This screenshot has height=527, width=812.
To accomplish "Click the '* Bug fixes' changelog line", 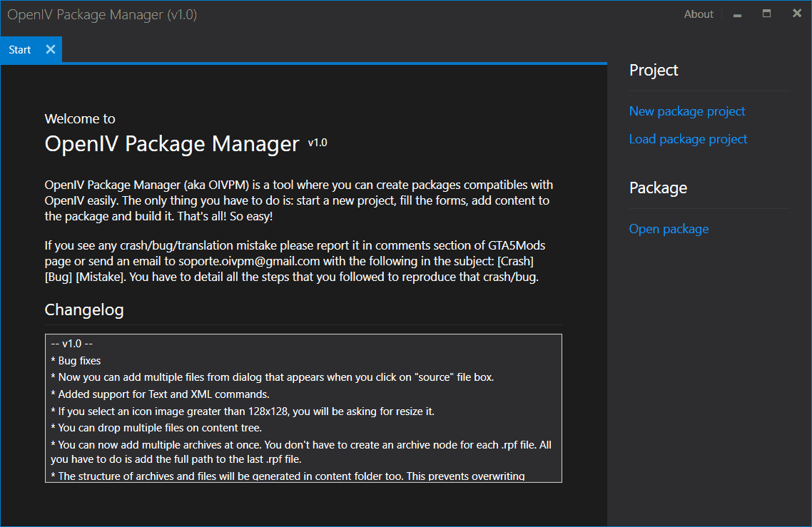I will 76,361.
